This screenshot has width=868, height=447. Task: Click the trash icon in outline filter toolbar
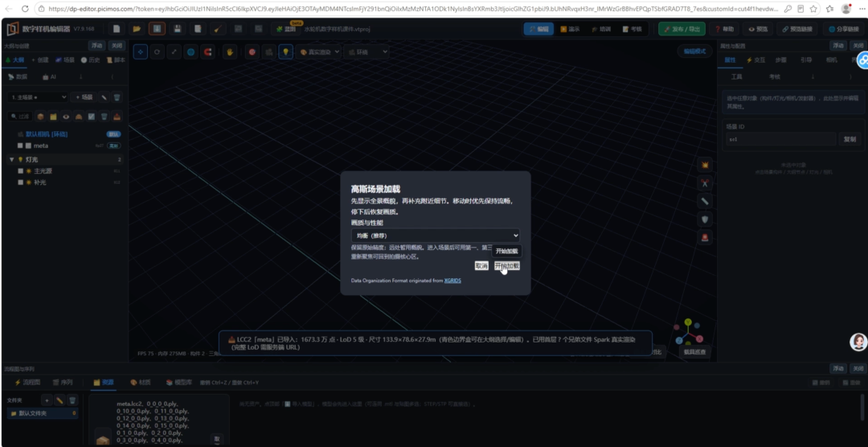pos(104,117)
